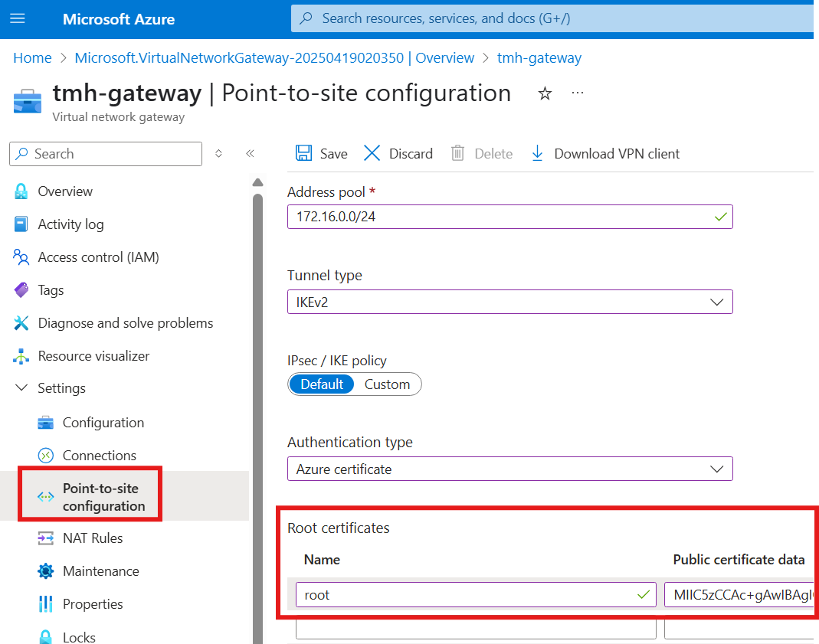Click inside the sidebar Search field
819x644 pixels.
[x=106, y=154]
